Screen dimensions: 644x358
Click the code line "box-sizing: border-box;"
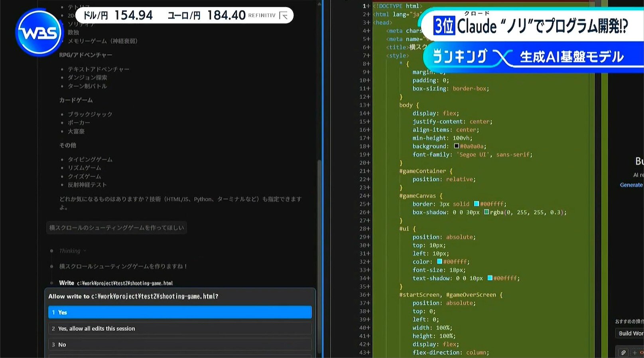[x=451, y=88]
